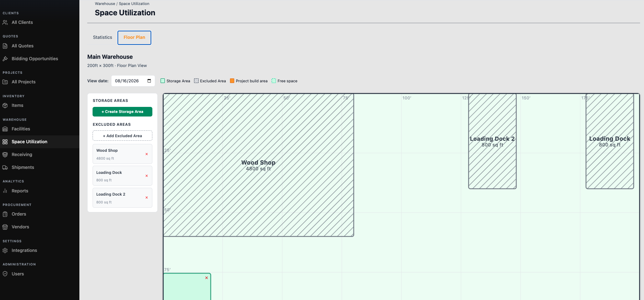This screenshot has height=300, width=644.
Task: Click the Excluded Area legend swatch
Action: [x=196, y=81]
